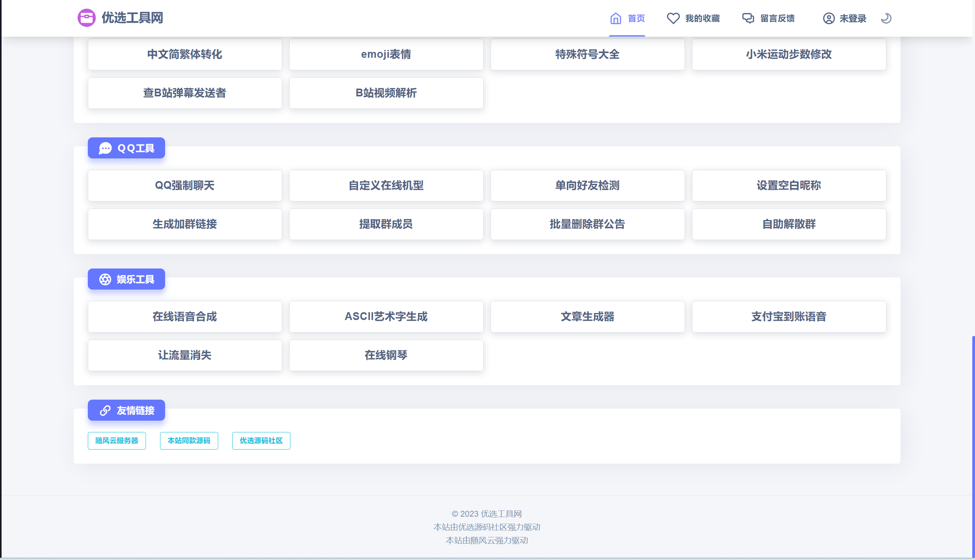Open the 我的收藏 nav item
This screenshot has width=975, height=560.
click(702, 18)
